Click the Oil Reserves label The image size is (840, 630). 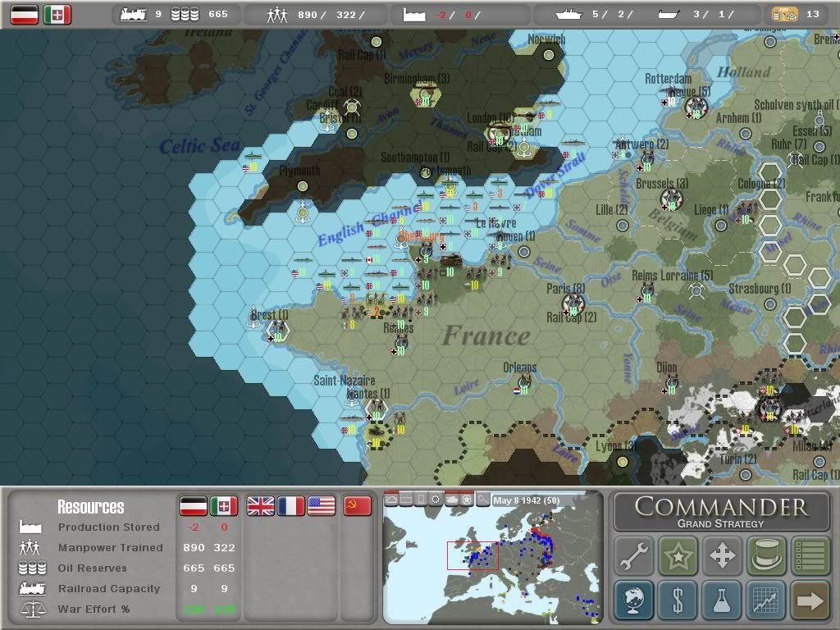click(x=92, y=568)
